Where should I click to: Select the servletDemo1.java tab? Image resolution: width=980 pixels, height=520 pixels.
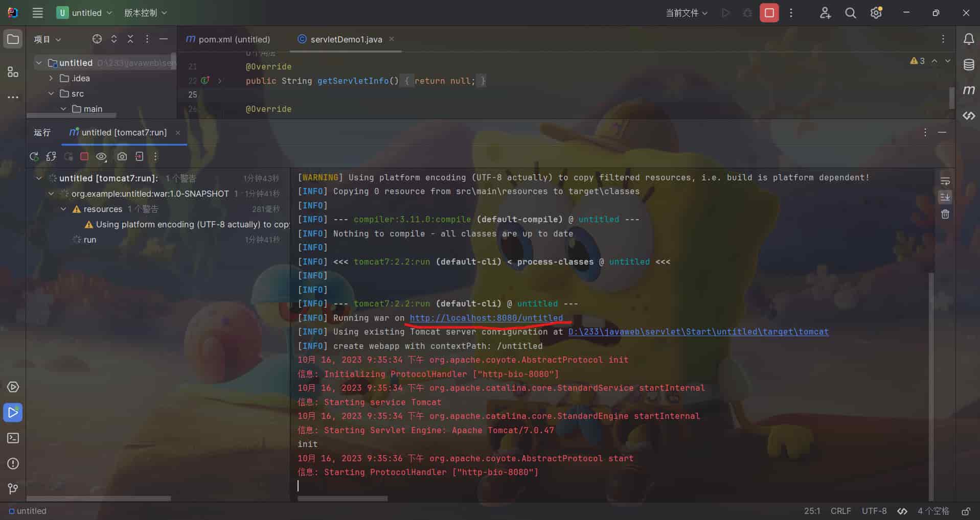346,39
